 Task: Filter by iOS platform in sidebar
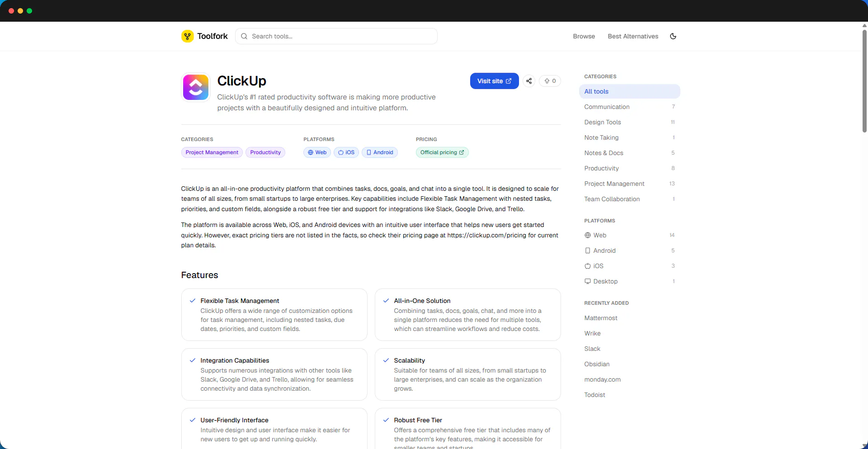[x=629, y=266]
